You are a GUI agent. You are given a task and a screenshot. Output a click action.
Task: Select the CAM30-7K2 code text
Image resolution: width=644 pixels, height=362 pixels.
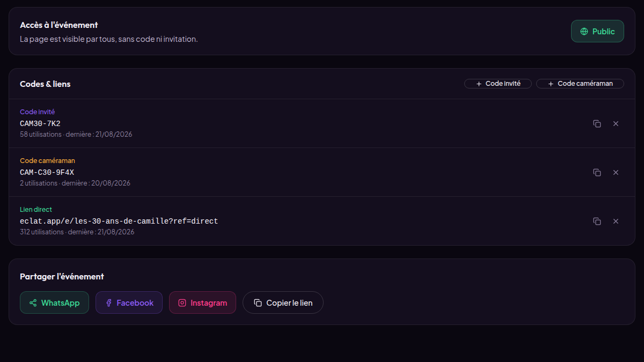pos(40,123)
